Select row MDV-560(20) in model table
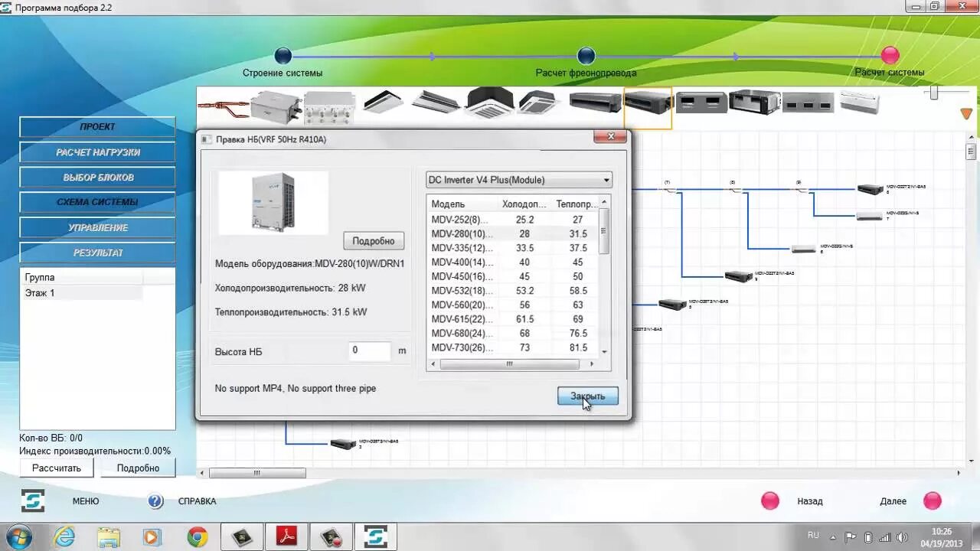The height and width of the screenshot is (551, 980). 512,305
